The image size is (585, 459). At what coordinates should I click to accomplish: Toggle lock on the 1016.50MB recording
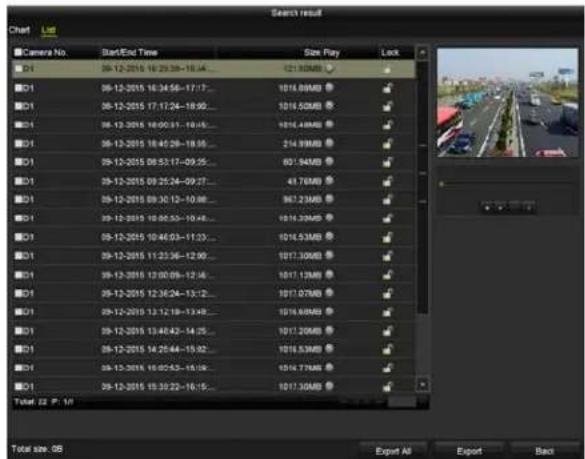coord(388,106)
